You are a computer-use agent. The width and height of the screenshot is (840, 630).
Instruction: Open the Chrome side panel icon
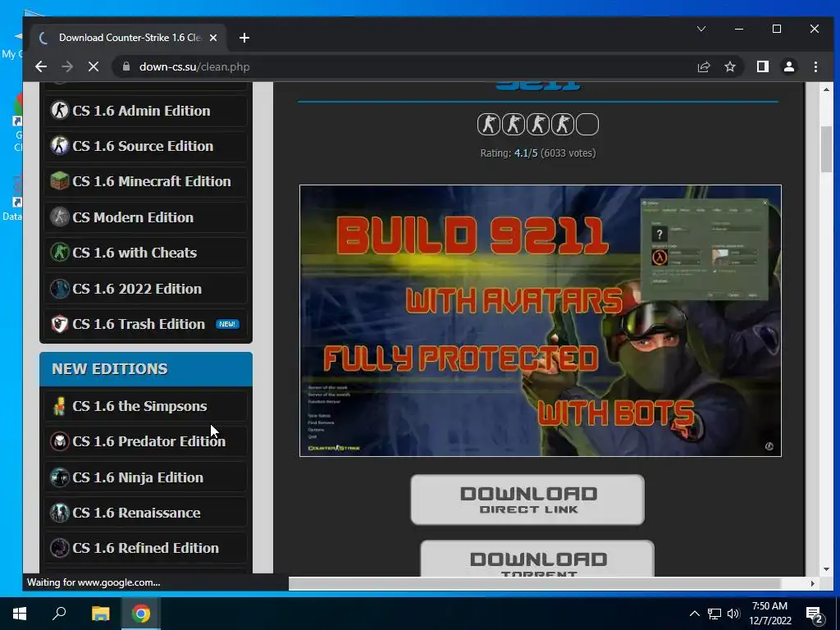[x=762, y=66]
